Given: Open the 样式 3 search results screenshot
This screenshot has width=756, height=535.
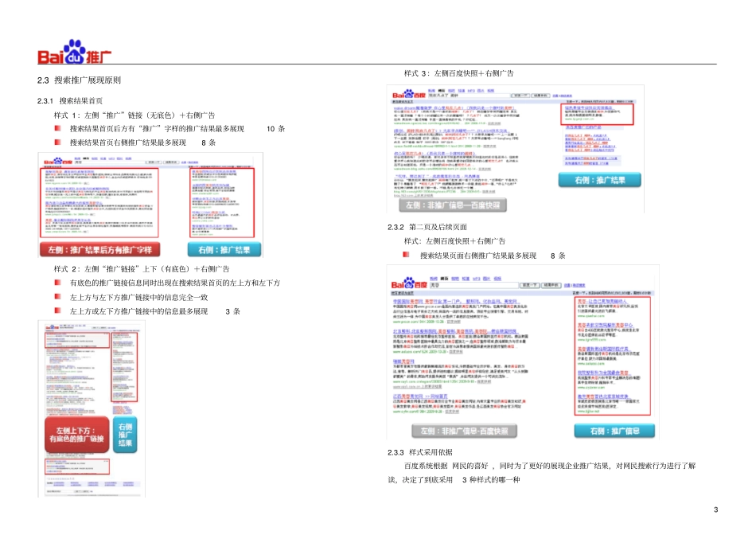Looking at the screenshot, I should tap(516, 149).
